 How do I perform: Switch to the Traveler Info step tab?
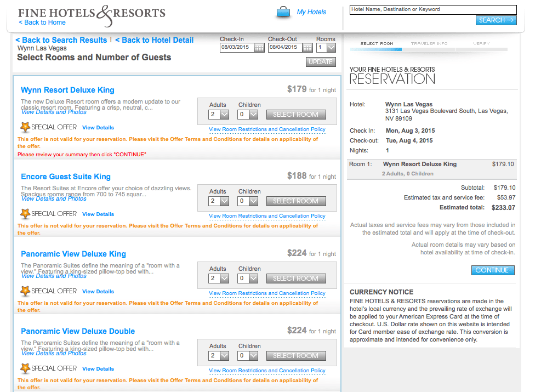[x=429, y=44]
